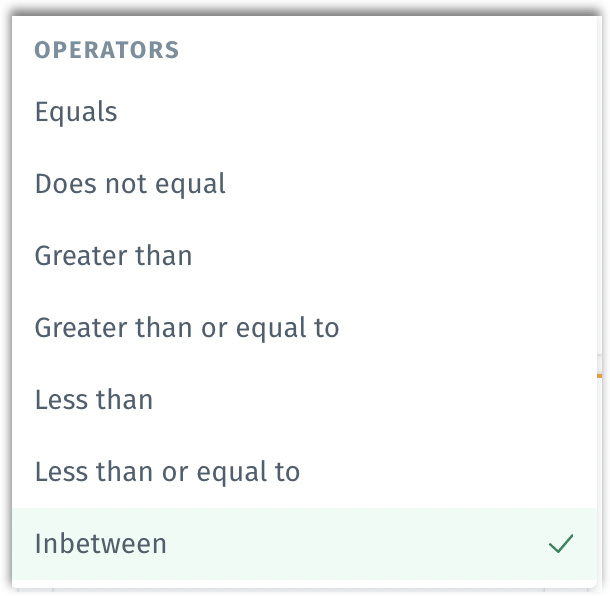Change the operator to Greater than
The width and height of the screenshot is (610, 596).
[113, 256]
